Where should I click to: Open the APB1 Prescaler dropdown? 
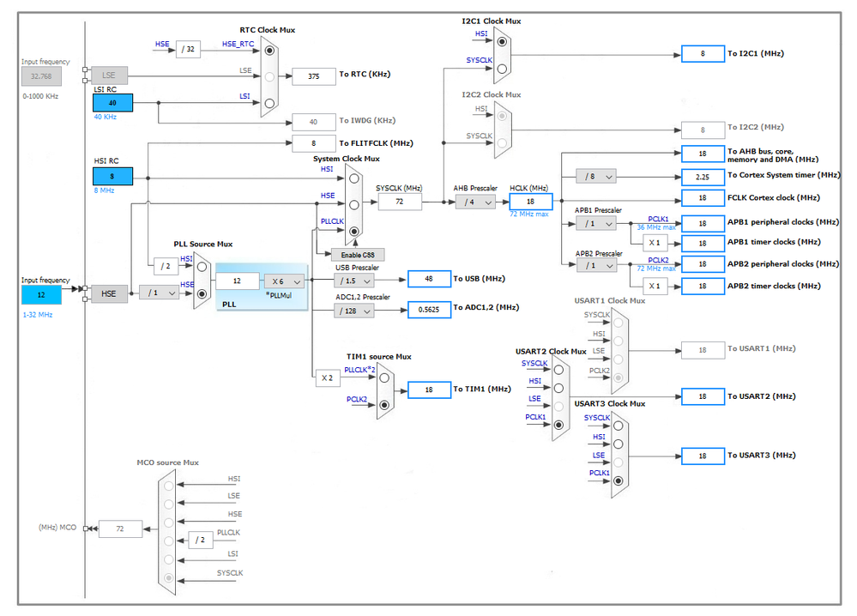coord(596,224)
